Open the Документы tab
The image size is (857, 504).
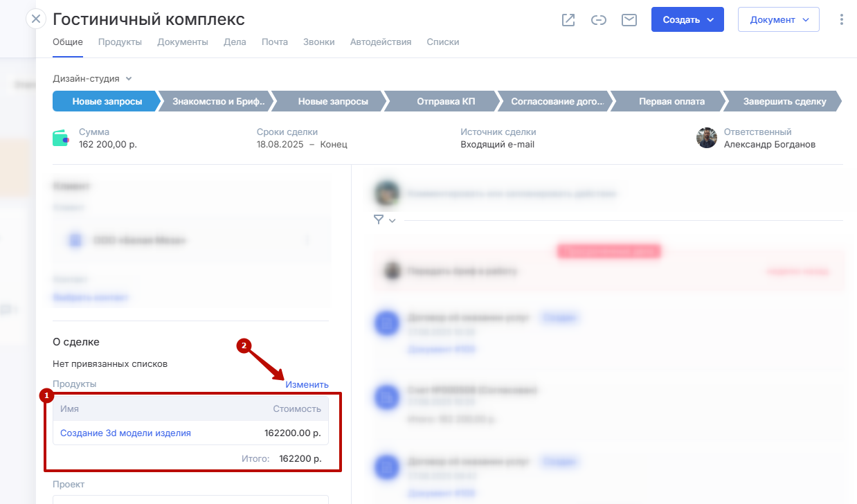pyautogui.click(x=183, y=42)
